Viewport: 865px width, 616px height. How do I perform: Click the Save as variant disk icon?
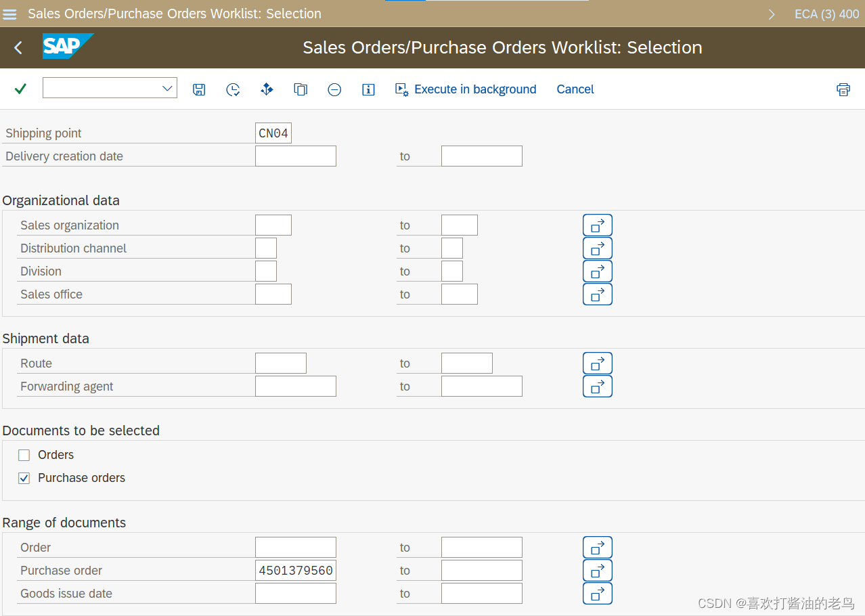click(x=199, y=89)
